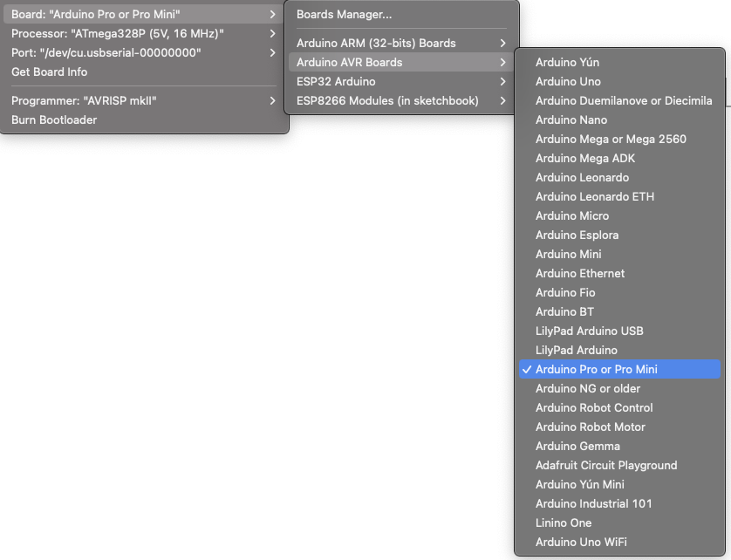This screenshot has width=731, height=560.
Task: Choose Arduino Yún Mini board
Action: pyautogui.click(x=619, y=484)
